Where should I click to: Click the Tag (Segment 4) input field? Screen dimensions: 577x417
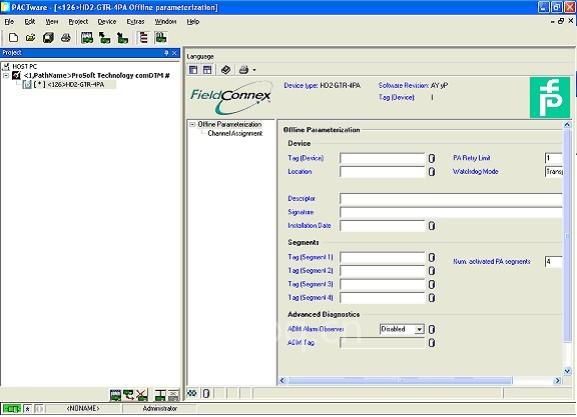(382, 298)
